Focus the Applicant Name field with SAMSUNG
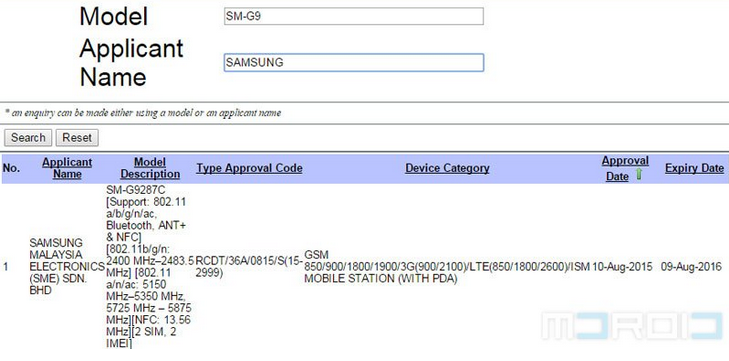 (x=353, y=62)
